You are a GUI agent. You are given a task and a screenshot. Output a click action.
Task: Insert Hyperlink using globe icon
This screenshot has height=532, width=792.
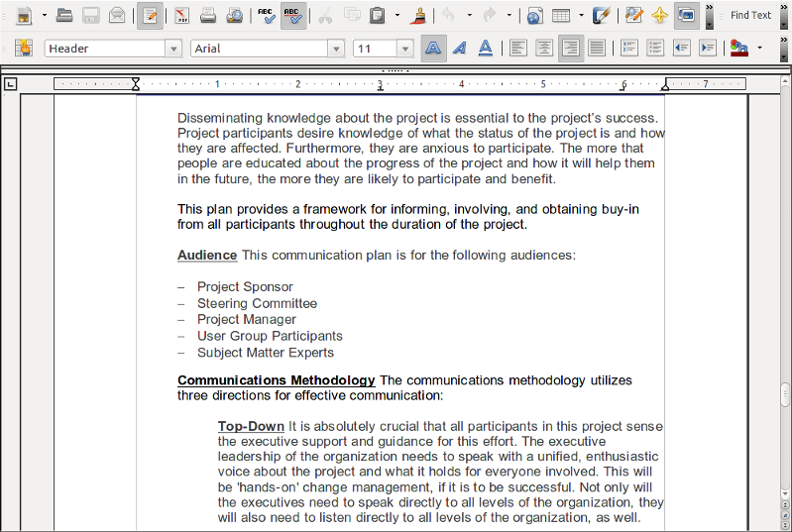click(x=534, y=16)
